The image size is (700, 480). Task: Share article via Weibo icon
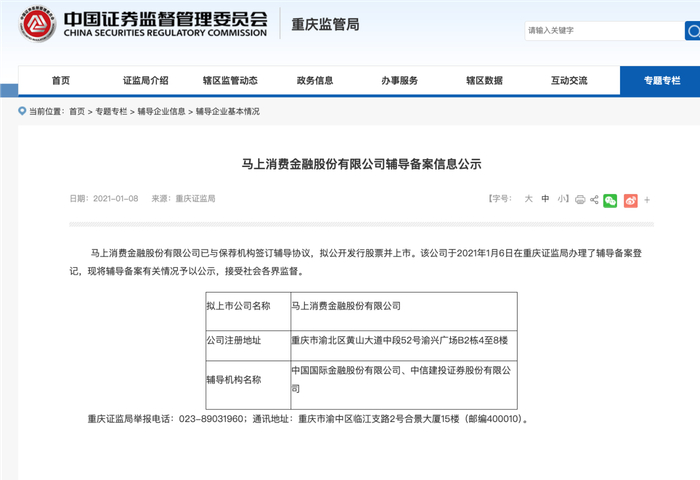click(630, 200)
